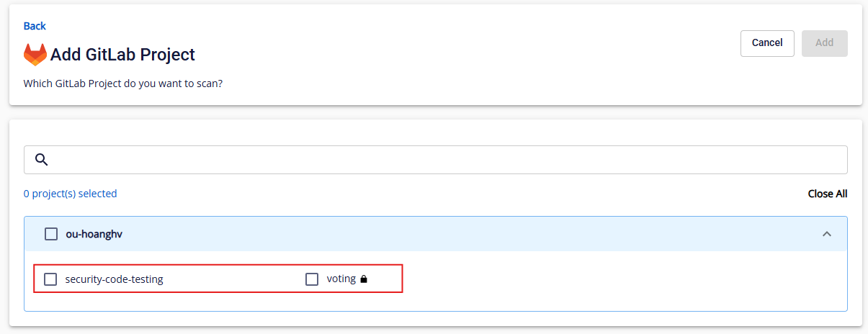Tick the ou-hoanghv group checkbox
This screenshot has width=868, height=334.
pos(51,234)
